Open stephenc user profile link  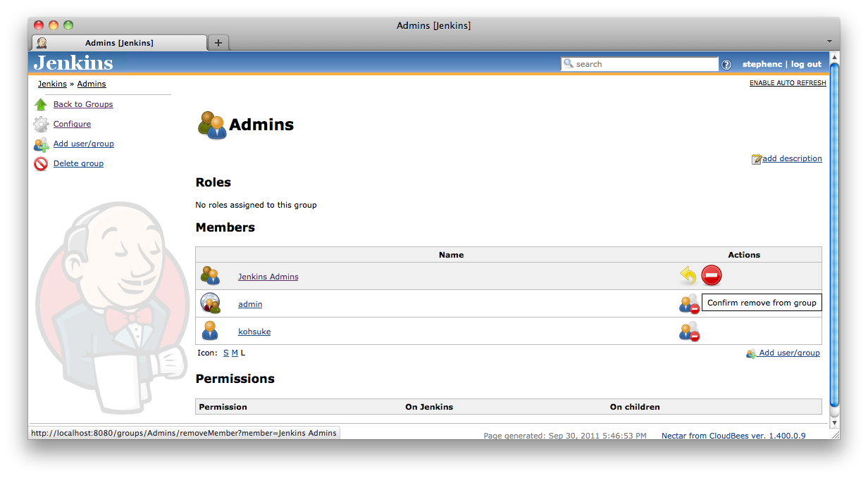coord(762,64)
